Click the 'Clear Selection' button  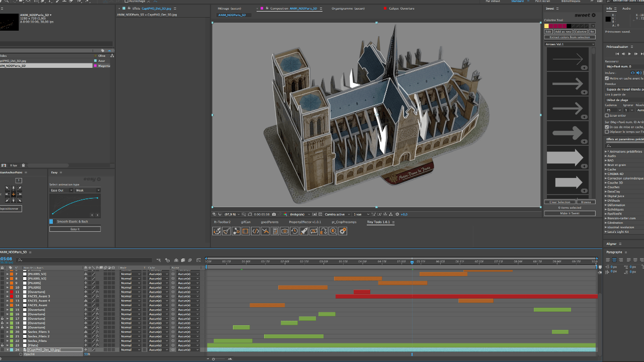[559, 202]
